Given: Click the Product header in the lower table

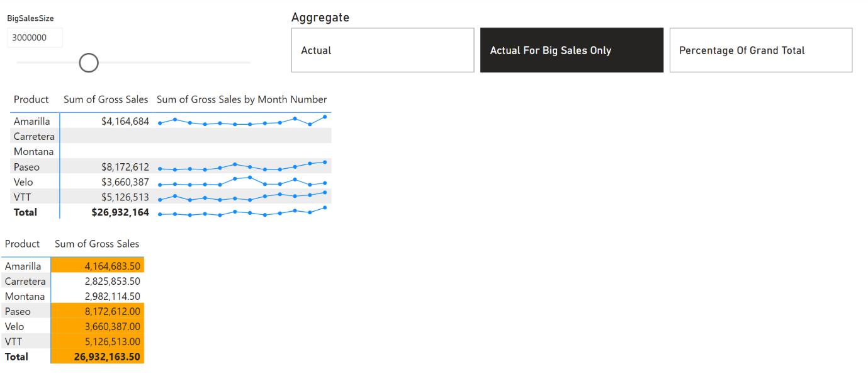Looking at the screenshot, I should pos(22,244).
